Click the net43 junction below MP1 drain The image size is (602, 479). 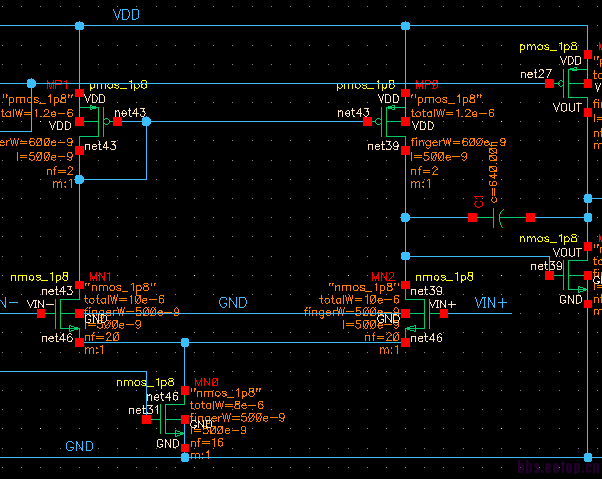click(79, 179)
